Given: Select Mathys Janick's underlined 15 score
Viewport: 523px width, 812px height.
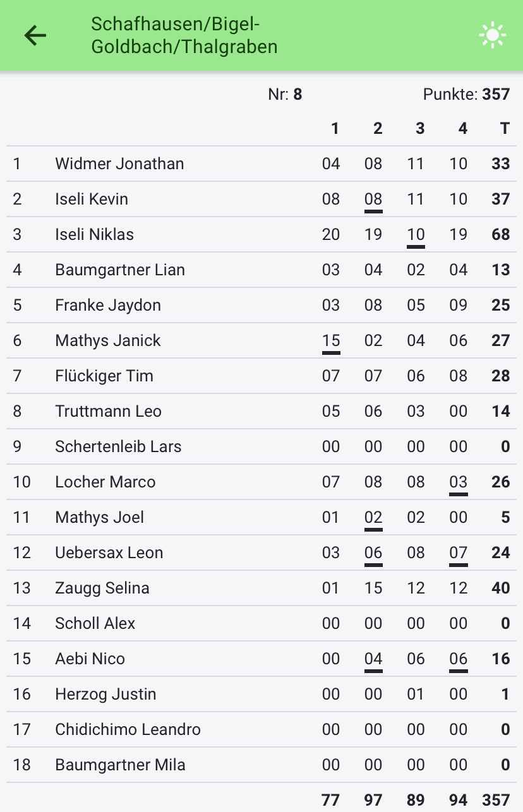Looking at the screenshot, I should tap(331, 341).
